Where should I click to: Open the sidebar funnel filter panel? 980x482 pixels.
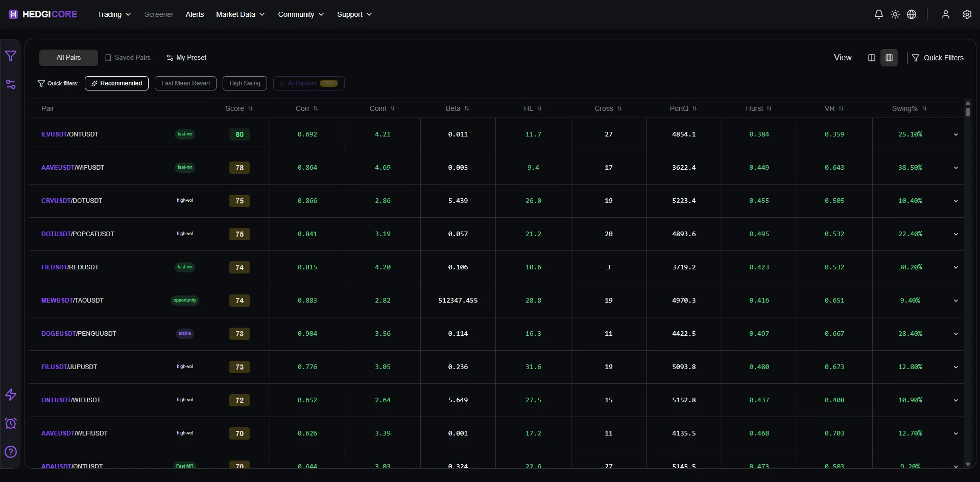click(11, 56)
